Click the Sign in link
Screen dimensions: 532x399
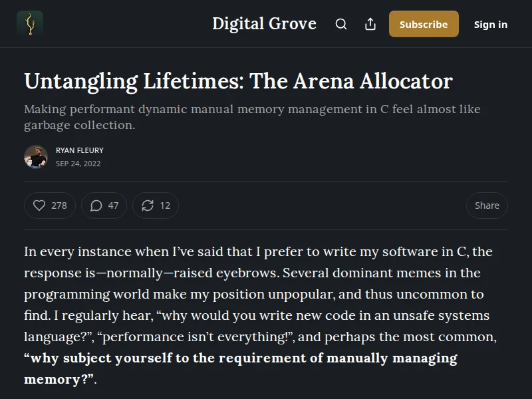point(490,24)
